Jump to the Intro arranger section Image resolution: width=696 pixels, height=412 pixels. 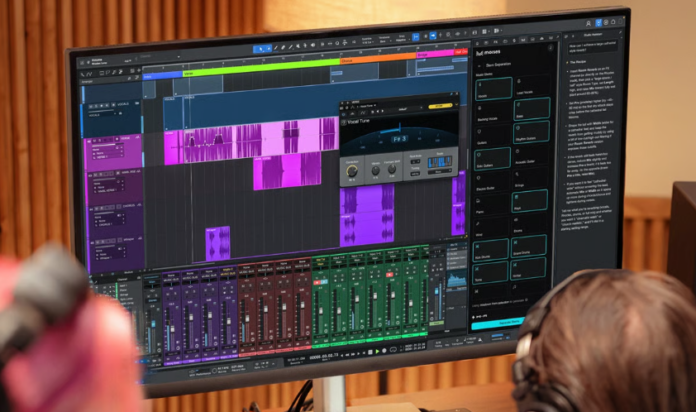point(162,76)
